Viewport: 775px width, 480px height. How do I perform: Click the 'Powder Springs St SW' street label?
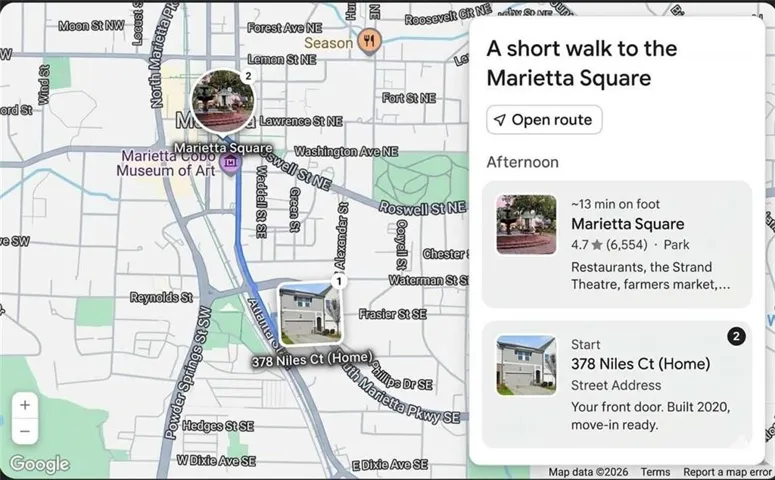pyautogui.click(x=187, y=374)
